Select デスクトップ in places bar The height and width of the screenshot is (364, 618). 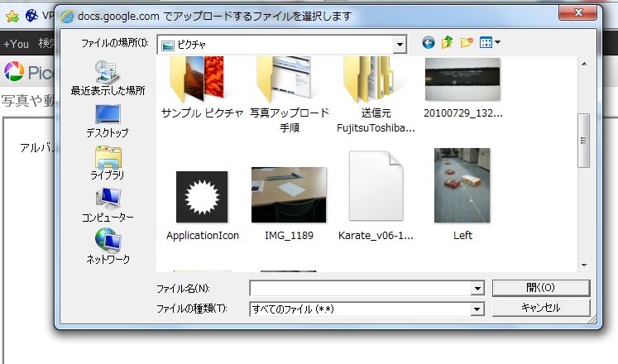pyautogui.click(x=108, y=120)
